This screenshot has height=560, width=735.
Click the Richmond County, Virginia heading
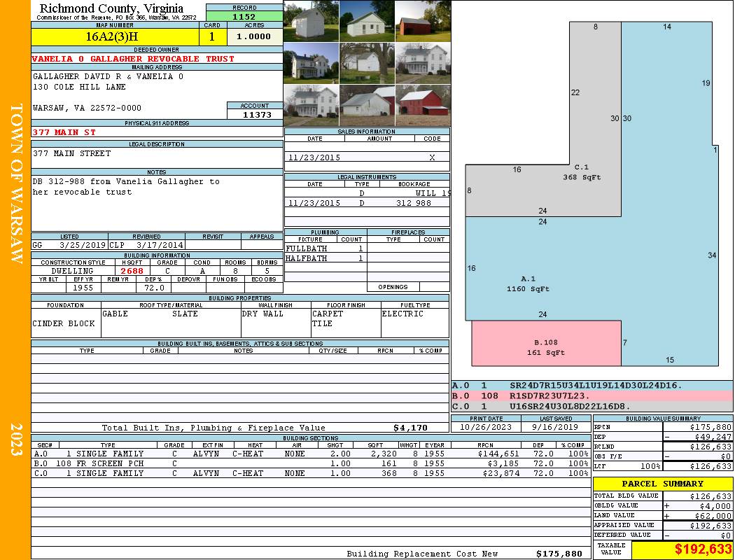[x=111, y=8]
